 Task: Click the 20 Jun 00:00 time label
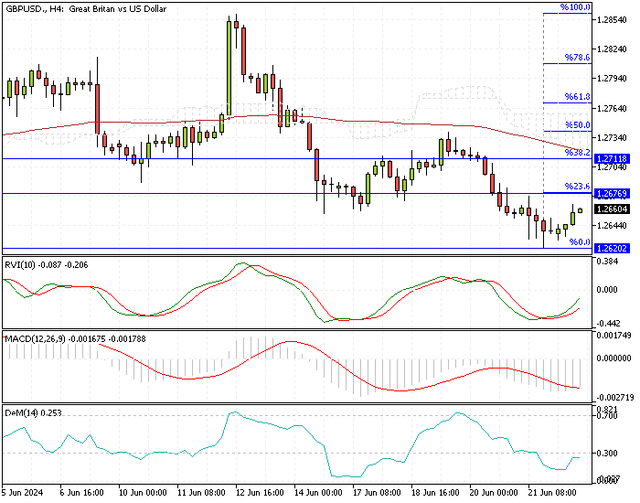494,493
